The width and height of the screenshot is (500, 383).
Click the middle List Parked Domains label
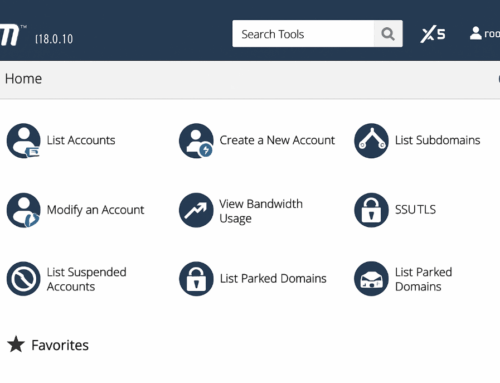(273, 278)
